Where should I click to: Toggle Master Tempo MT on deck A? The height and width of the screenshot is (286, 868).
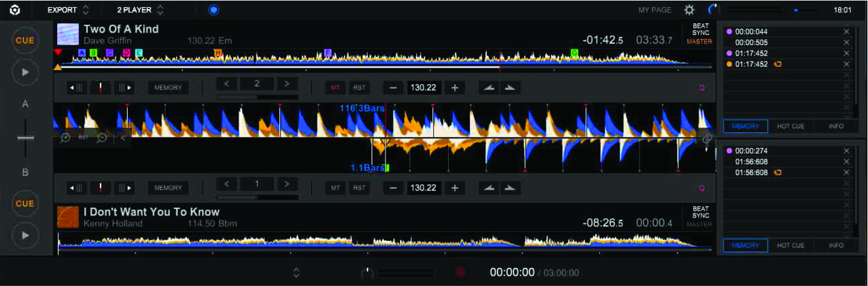click(x=335, y=88)
